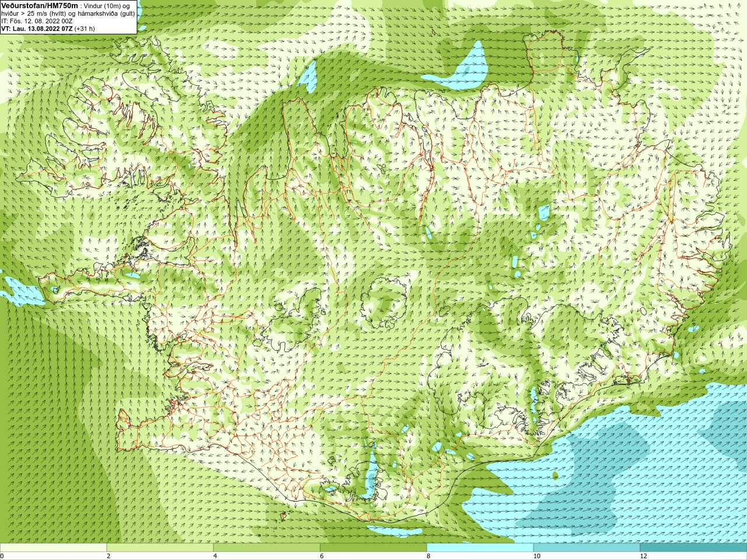Click the teal 10–12 scale segment

pyautogui.click(x=587, y=548)
